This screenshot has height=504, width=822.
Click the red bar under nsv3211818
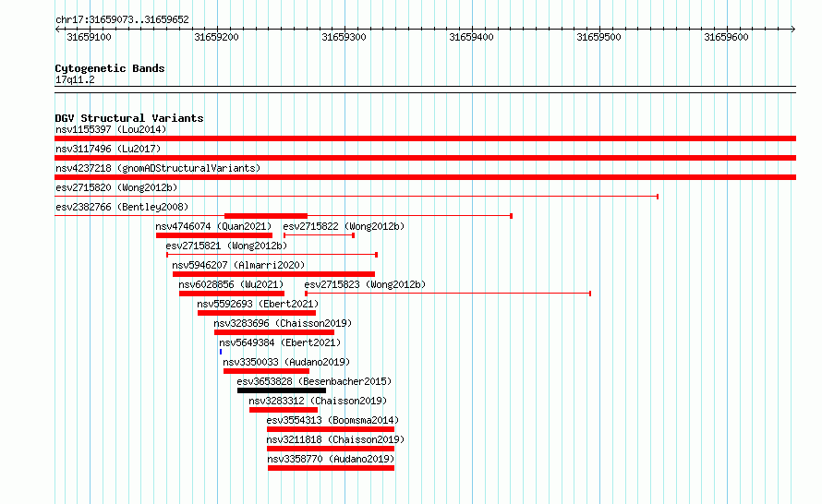[331, 449]
